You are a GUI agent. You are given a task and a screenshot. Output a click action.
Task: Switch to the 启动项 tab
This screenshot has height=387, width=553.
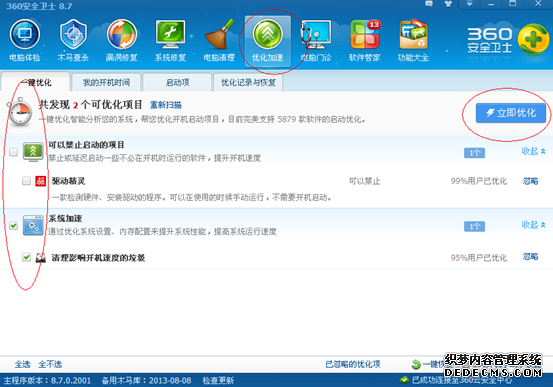(177, 82)
